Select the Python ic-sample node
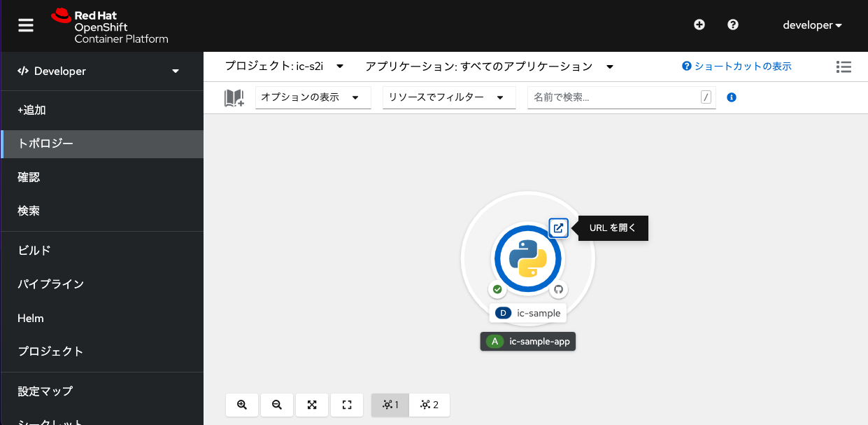Image resolution: width=868 pixels, height=425 pixels. [528, 259]
